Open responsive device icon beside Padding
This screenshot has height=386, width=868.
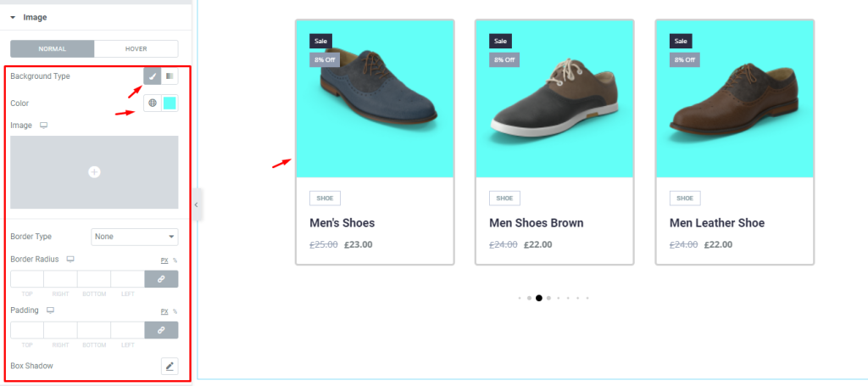point(50,310)
